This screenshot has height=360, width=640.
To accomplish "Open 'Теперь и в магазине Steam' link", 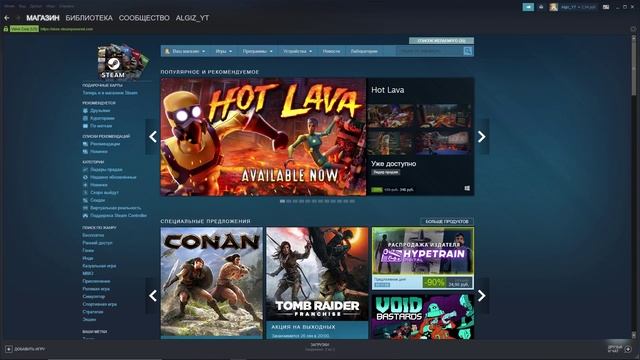I will click(110, 93).
